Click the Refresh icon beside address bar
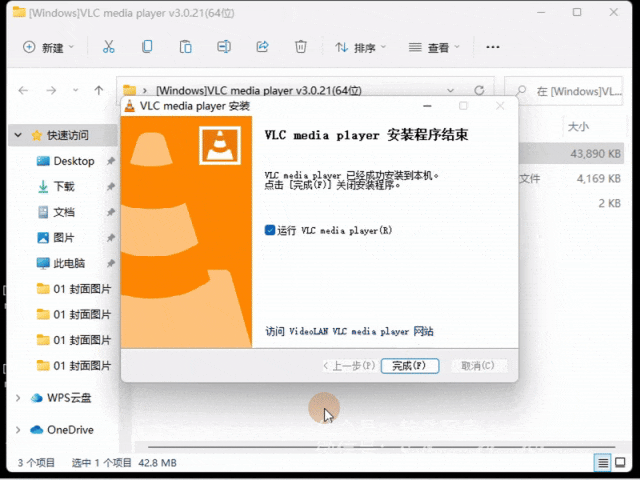This screenshot has width=640, height=480. pyautogui.click(x=479, y=90)
